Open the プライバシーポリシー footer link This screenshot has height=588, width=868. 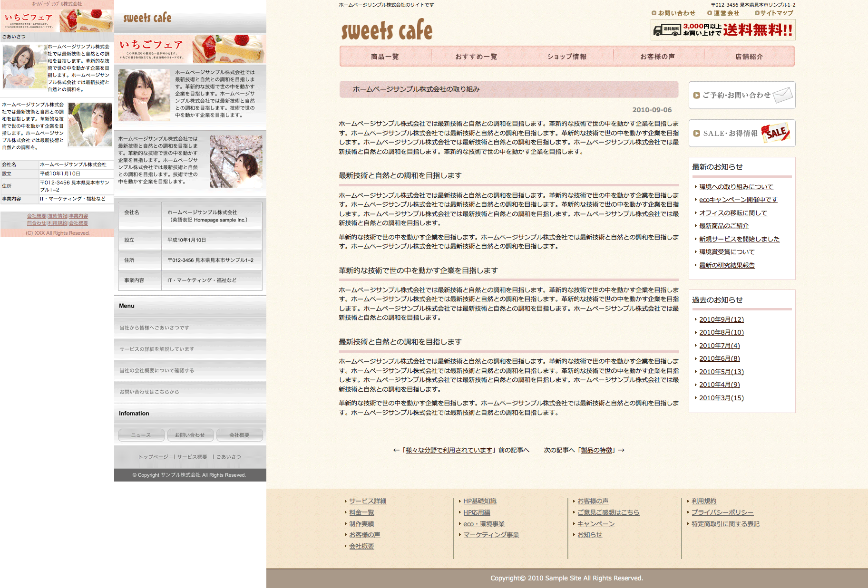(x=722, y=512)
